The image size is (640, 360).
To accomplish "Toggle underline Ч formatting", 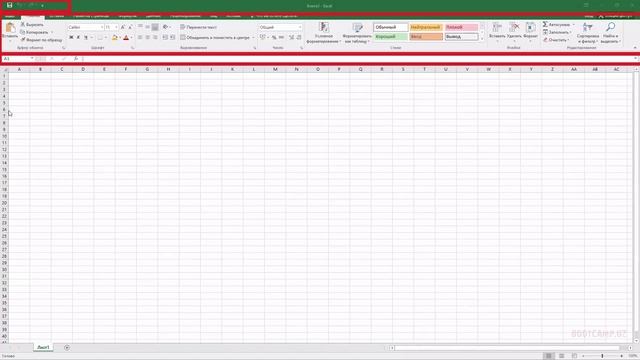I will coord(86,37).
